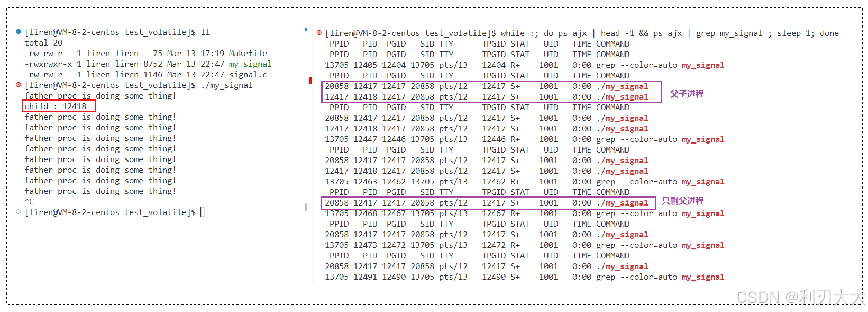The image size is (868, 312).
Task: Click PID 12405 in the first grep row
Action: [366, 65]
